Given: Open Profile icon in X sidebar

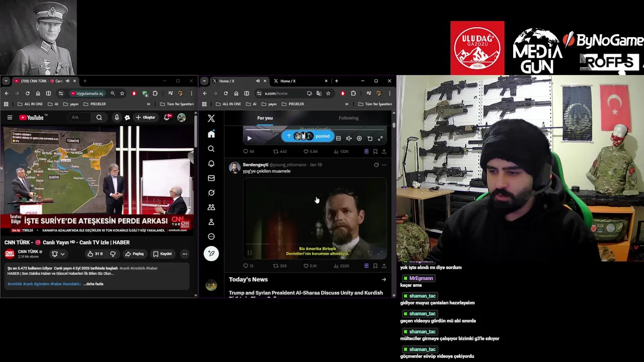Looking at the screenshot, I should (211, 222).
